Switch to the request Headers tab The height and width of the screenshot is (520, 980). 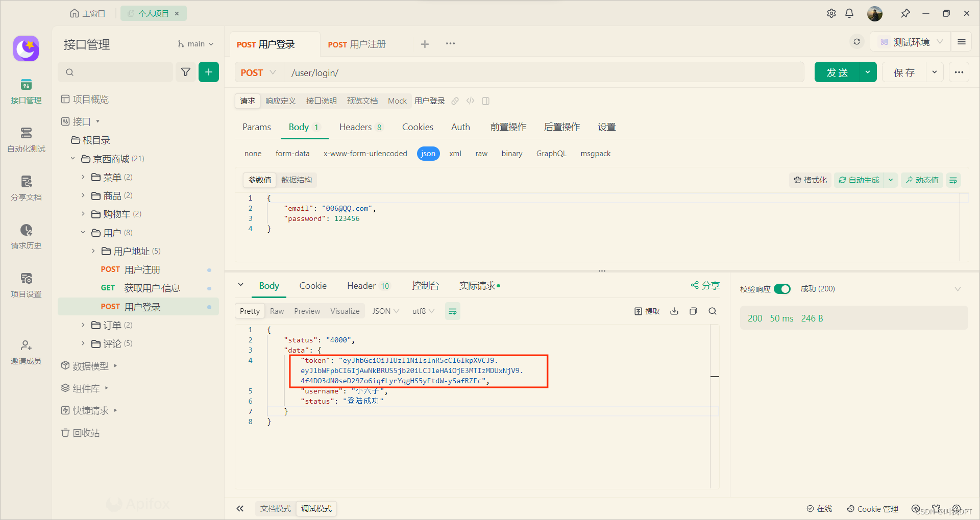coord(361,127)
